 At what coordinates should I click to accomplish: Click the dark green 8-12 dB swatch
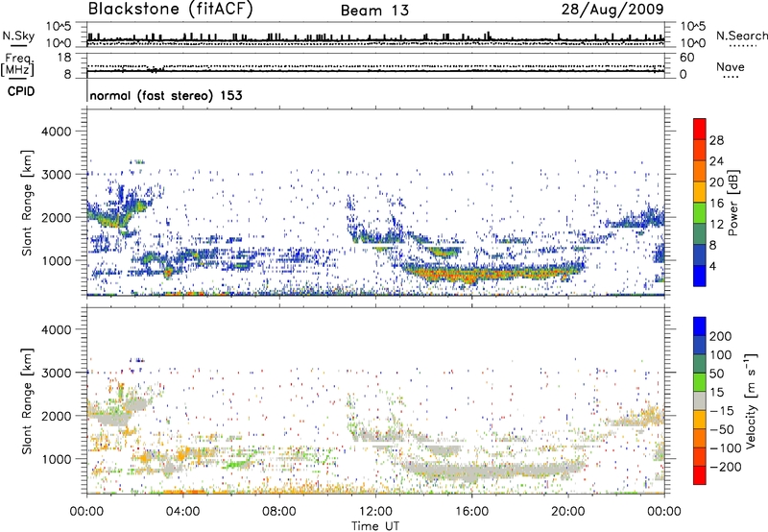click(x=700, y=234)
